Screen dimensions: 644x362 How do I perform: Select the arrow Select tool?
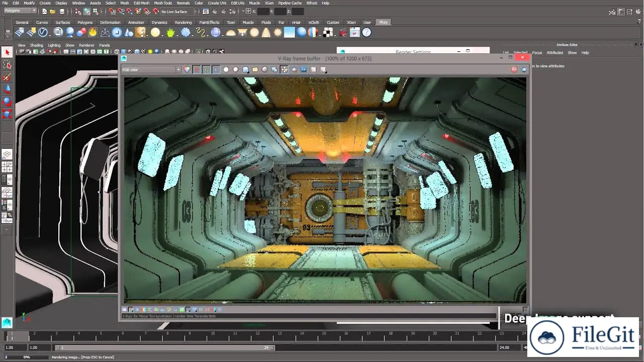(x=7, y=52)
